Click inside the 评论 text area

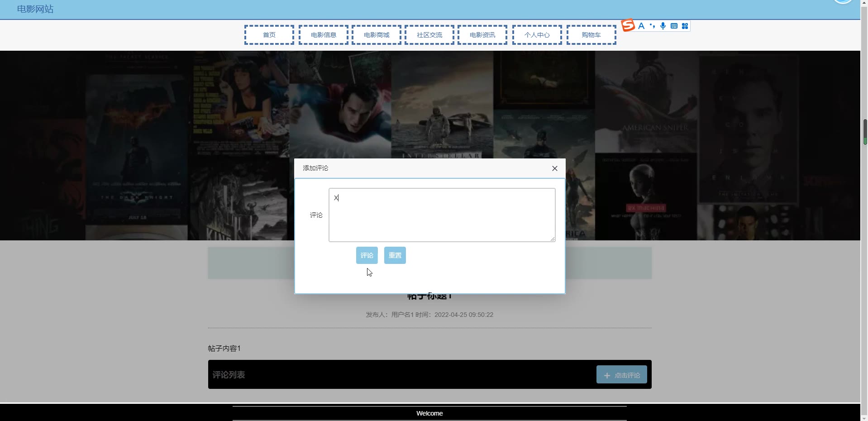[442, 215]
